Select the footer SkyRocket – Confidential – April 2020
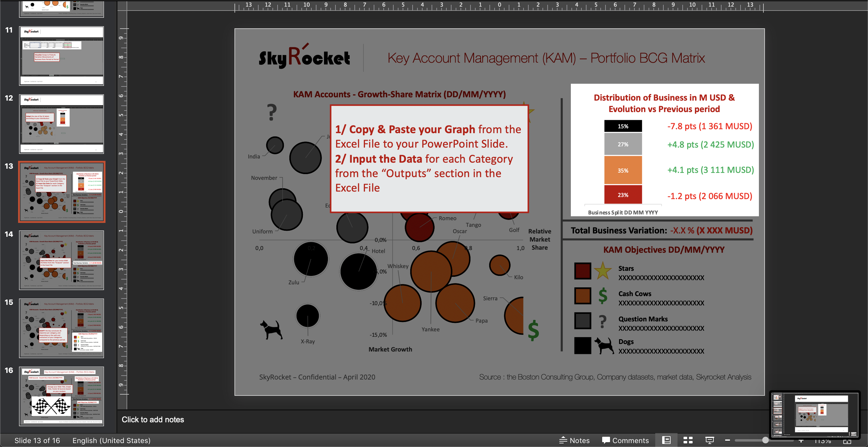Image resolution: width=868 pixels, height=447 pixels. [317, 377]
